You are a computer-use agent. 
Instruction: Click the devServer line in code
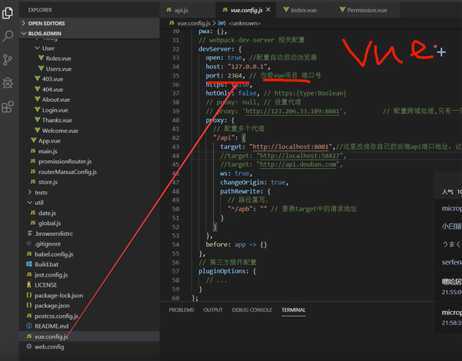tap(220, 49)
